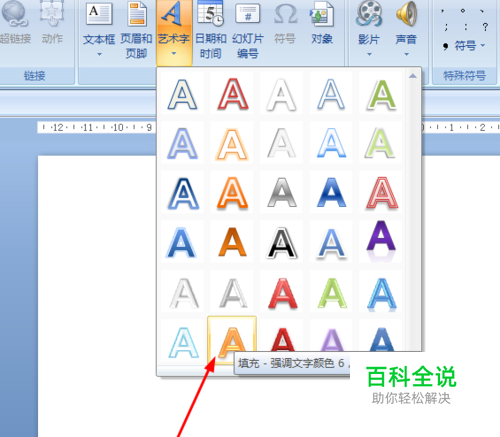Select the dark blue bevel outline WordArt, third row

click(x=183, y=193)
